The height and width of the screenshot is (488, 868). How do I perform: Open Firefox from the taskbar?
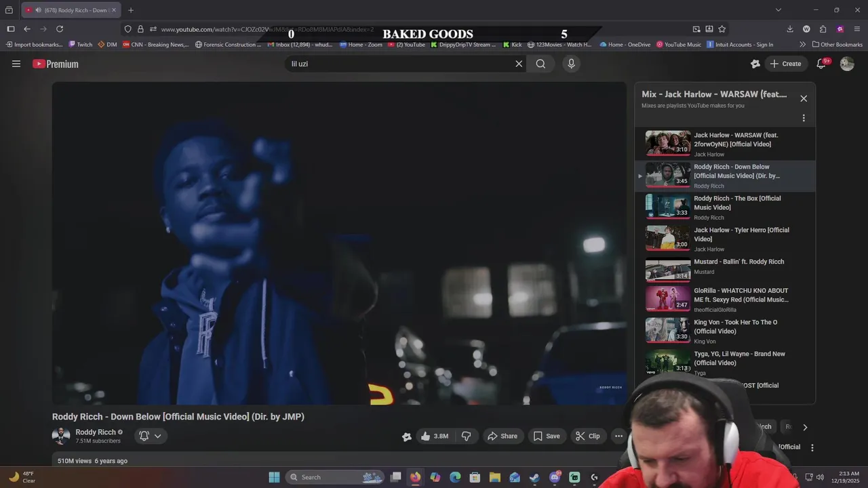point(415,477)
